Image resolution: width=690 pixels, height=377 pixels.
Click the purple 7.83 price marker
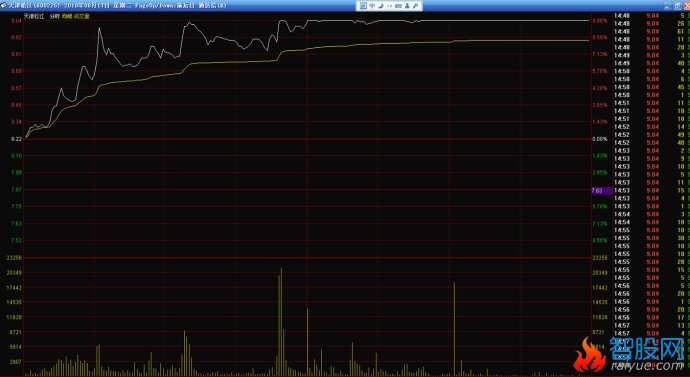click(602, 191)
